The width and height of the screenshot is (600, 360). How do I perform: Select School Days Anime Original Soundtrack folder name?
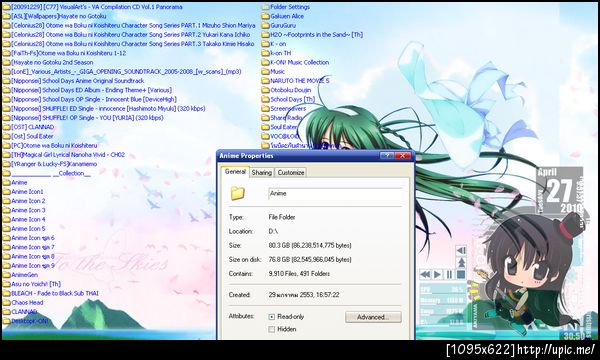78,81
